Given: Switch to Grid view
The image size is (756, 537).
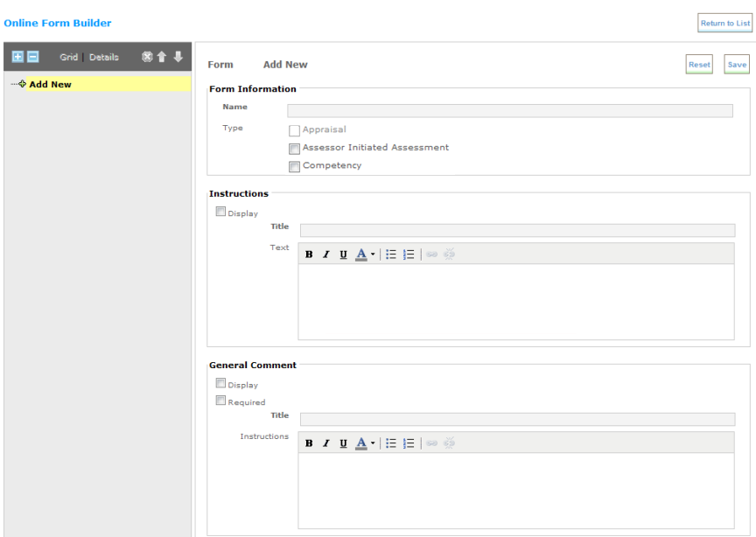Looking at the screenshot, I should (68, 57).
